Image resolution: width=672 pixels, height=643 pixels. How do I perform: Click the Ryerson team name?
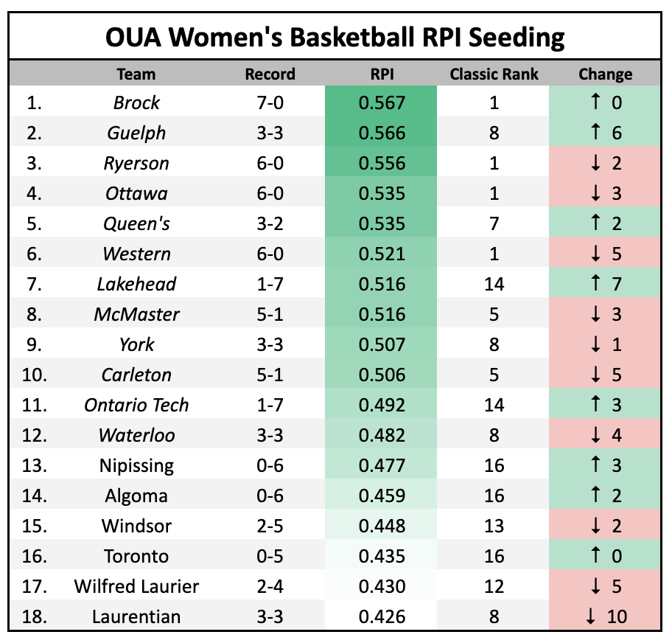click(136, 164)
